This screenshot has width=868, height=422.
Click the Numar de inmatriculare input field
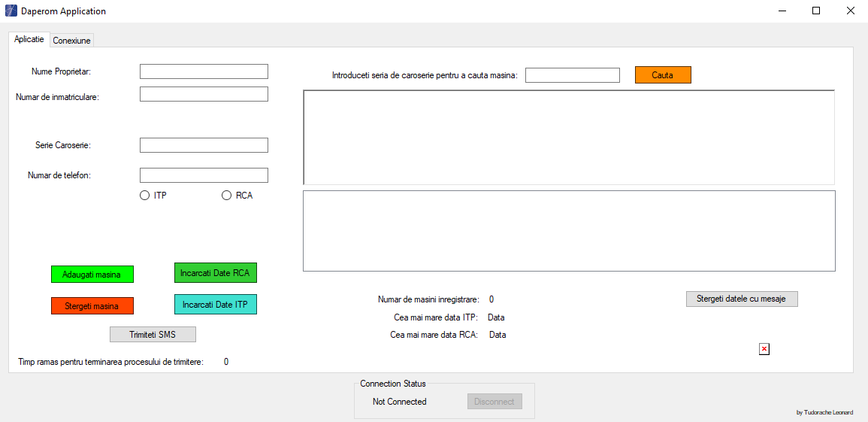[204, 94]
